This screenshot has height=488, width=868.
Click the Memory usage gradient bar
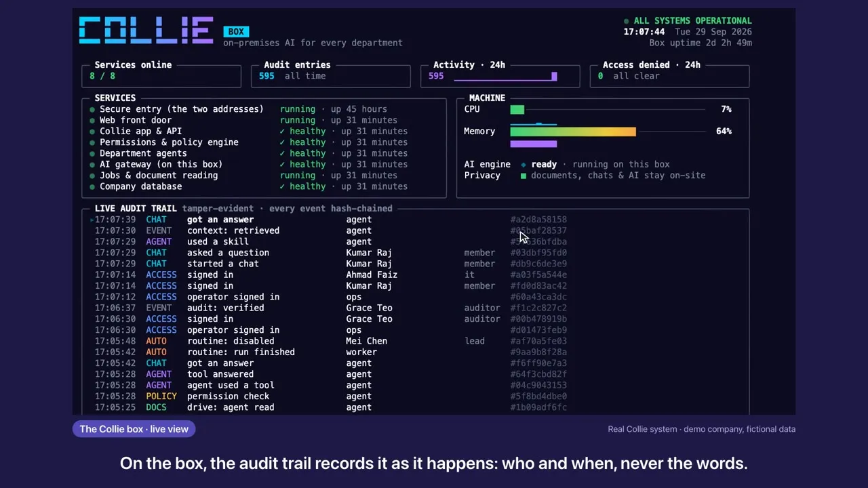pos(573,131)
